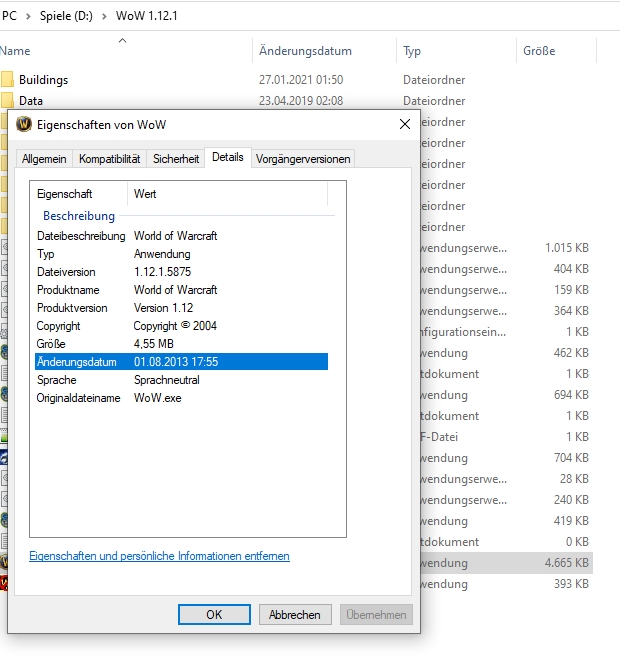The image size is (620, 666).
Task: Sort by Typ column in Explorer
Action: 412,51
